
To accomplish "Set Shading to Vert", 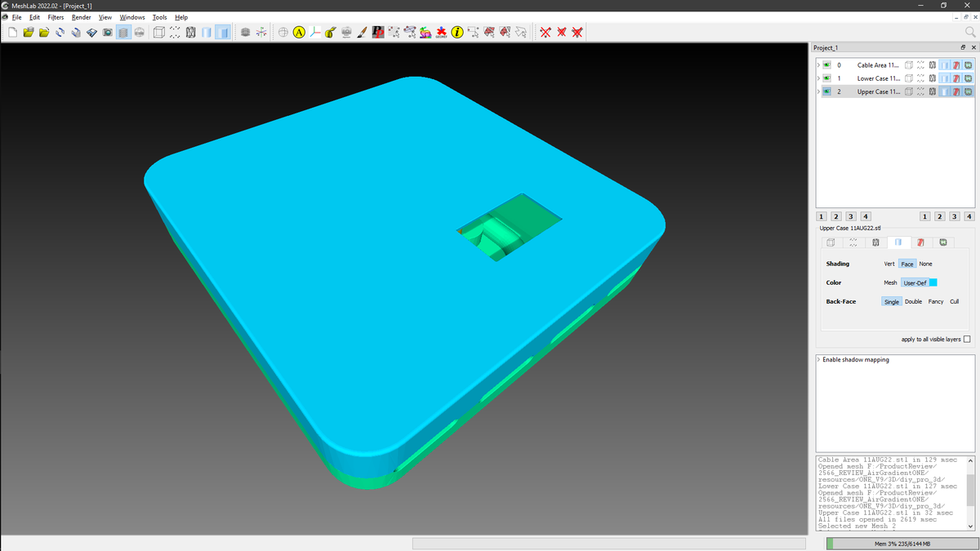I will click(x=889, y=264).
